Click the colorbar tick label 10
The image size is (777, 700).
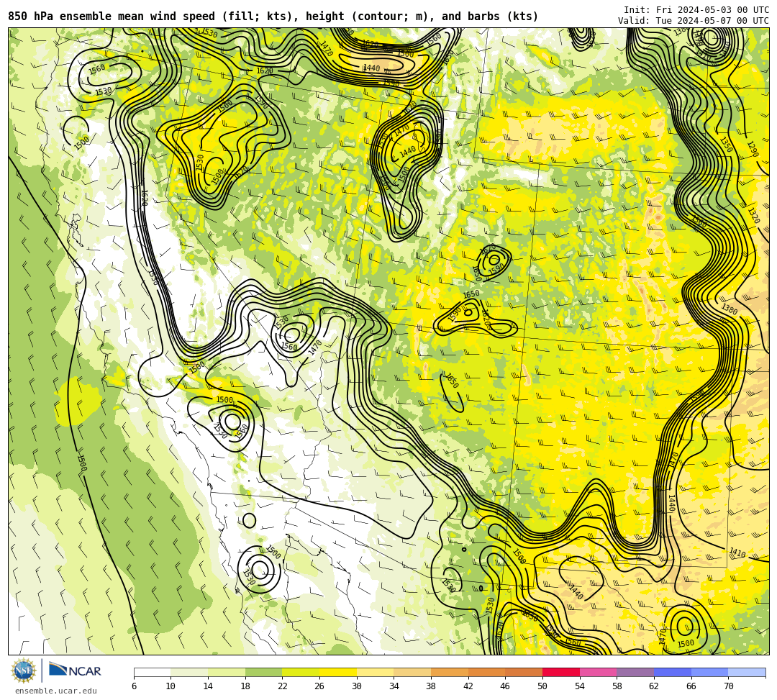[x=171, y=686]
